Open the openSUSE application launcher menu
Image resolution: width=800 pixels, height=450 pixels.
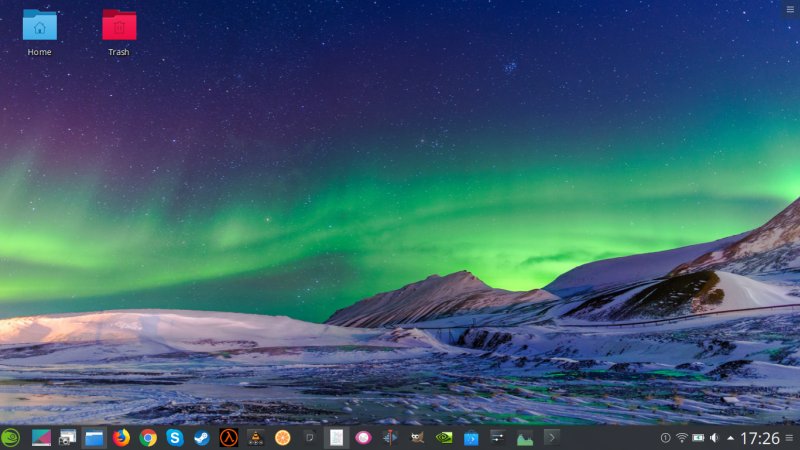point(10,438)
